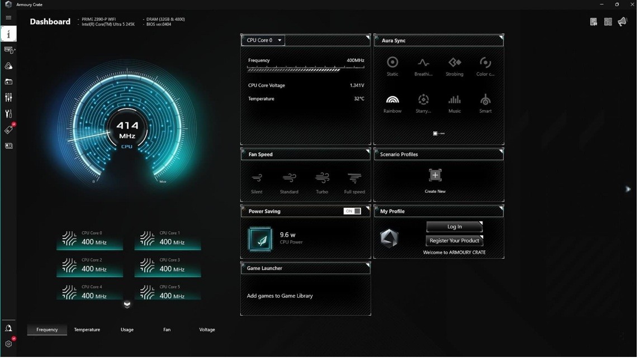Click Register Your Product button

(x=454, y=241)
